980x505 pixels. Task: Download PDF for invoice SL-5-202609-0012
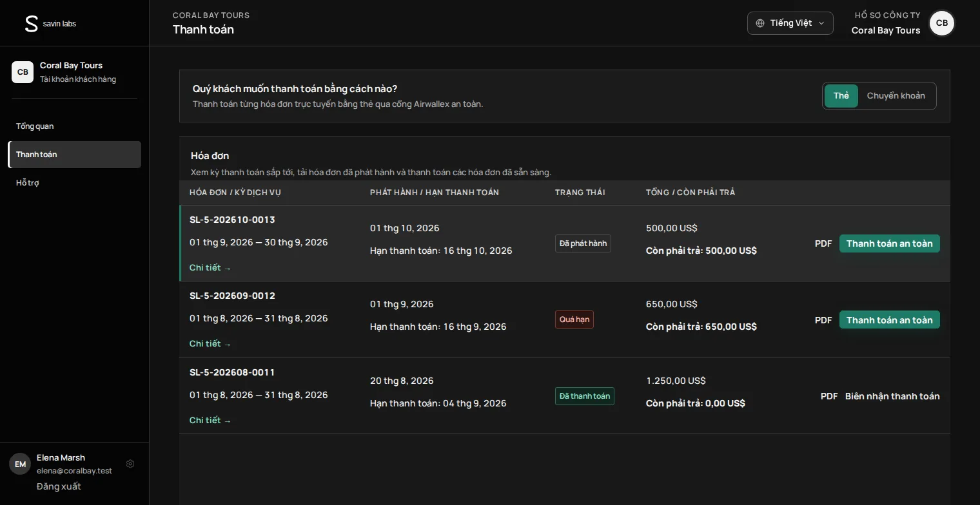point(823,320)
